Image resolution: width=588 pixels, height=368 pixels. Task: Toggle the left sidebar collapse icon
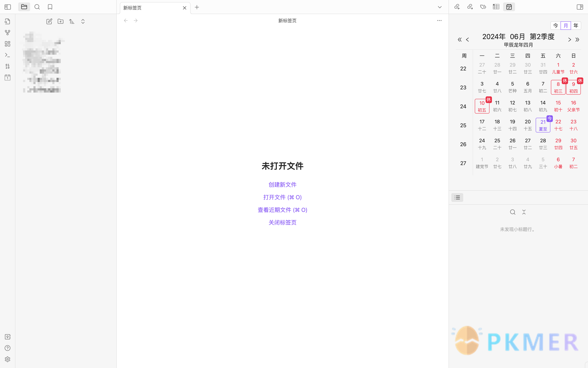point(8,7)
